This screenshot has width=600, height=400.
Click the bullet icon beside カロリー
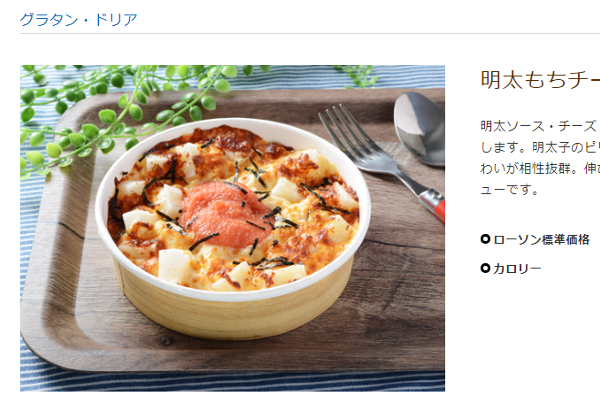tap(485, 268)
